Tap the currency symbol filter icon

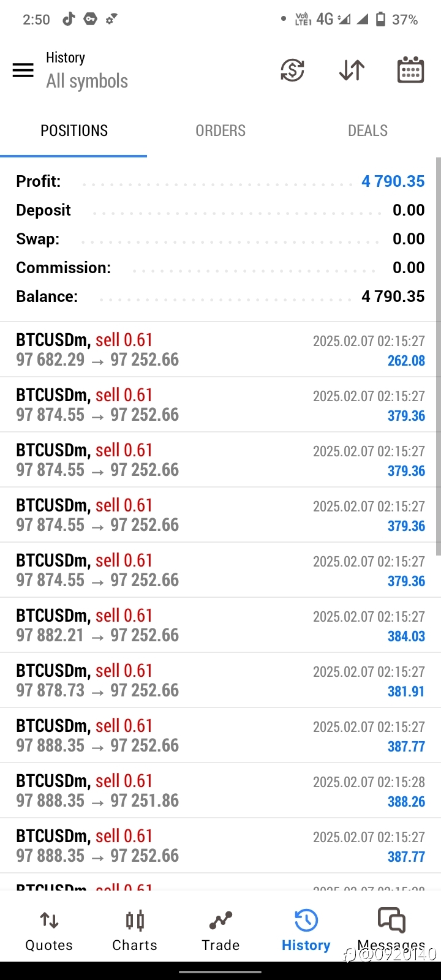[x=293, y=70]
